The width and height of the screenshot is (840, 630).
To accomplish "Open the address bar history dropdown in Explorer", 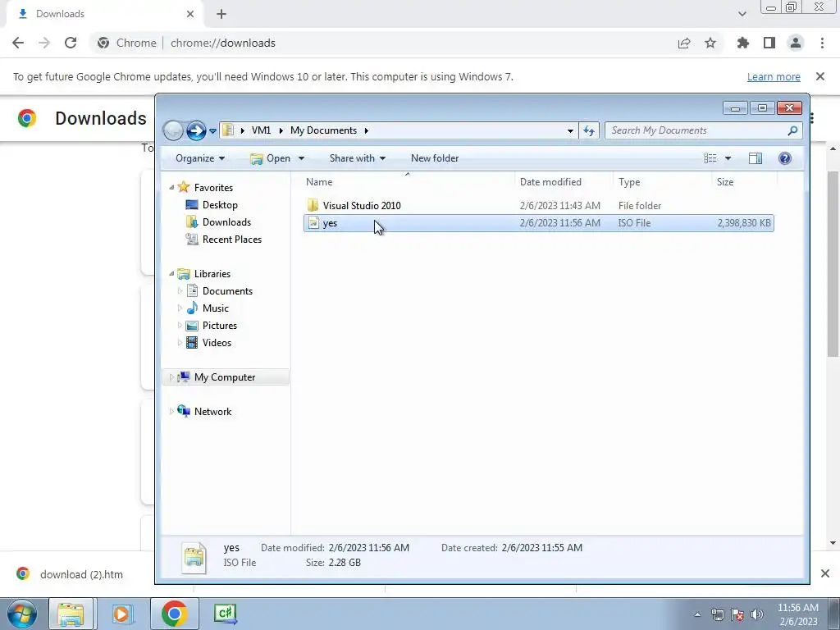I will click(x=570, y=130).
